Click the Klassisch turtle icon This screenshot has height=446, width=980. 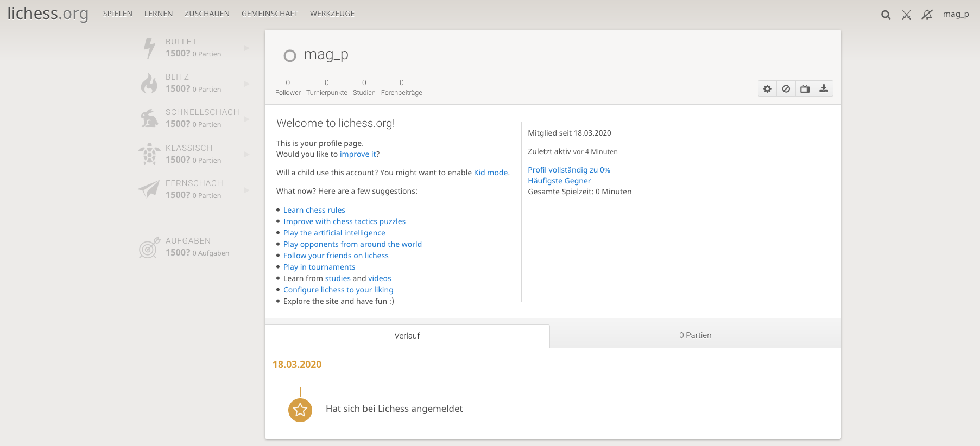[x=149, y=154]
